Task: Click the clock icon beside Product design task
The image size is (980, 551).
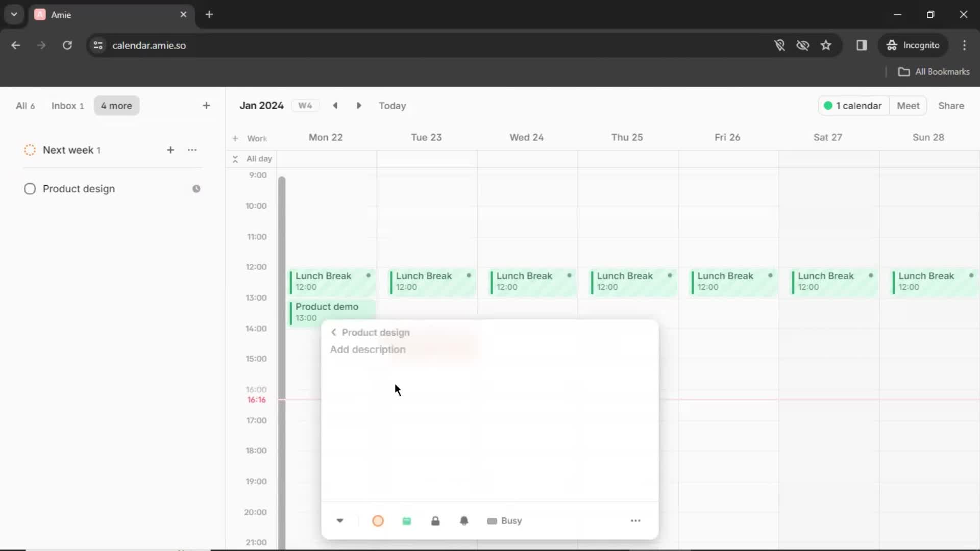Action: tap(196, 189)
